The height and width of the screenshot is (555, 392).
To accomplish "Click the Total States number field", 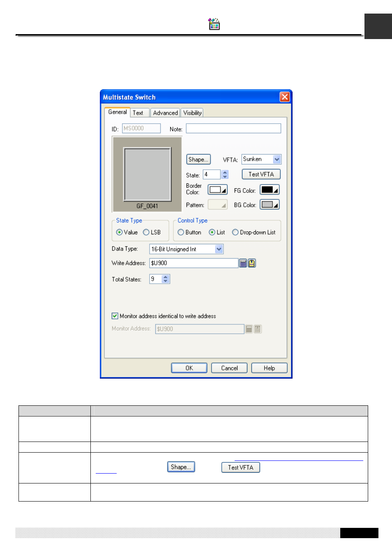I will [156, 279].
